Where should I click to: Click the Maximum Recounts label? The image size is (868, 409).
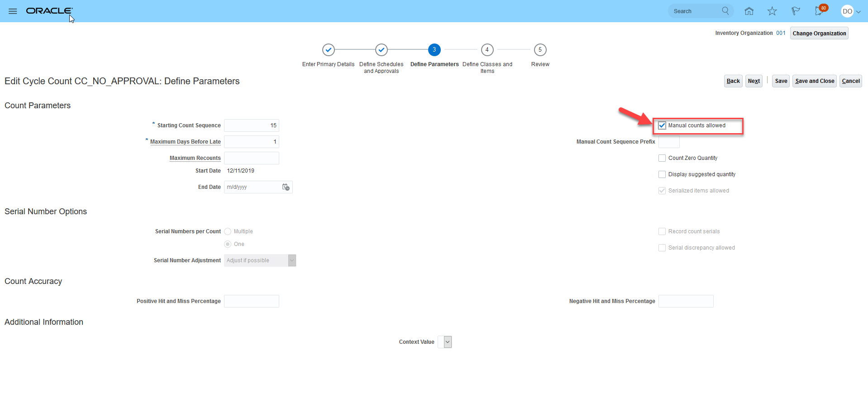[195, 158]
